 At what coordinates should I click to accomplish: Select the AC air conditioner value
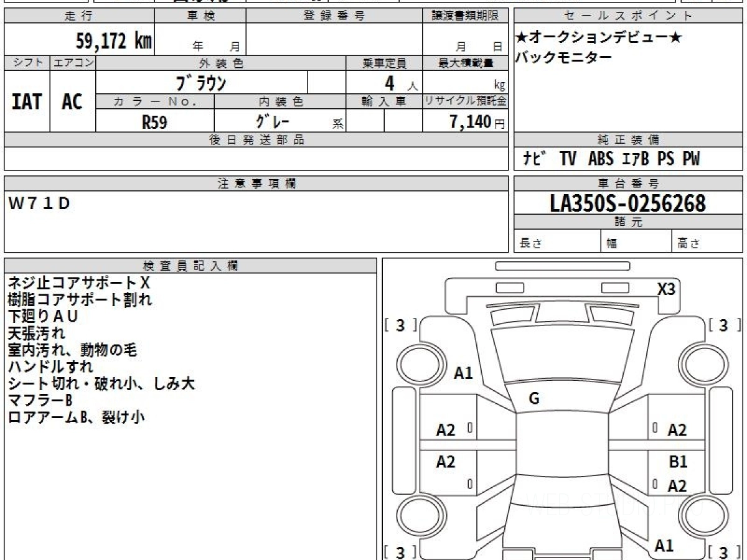coord(72,101)
